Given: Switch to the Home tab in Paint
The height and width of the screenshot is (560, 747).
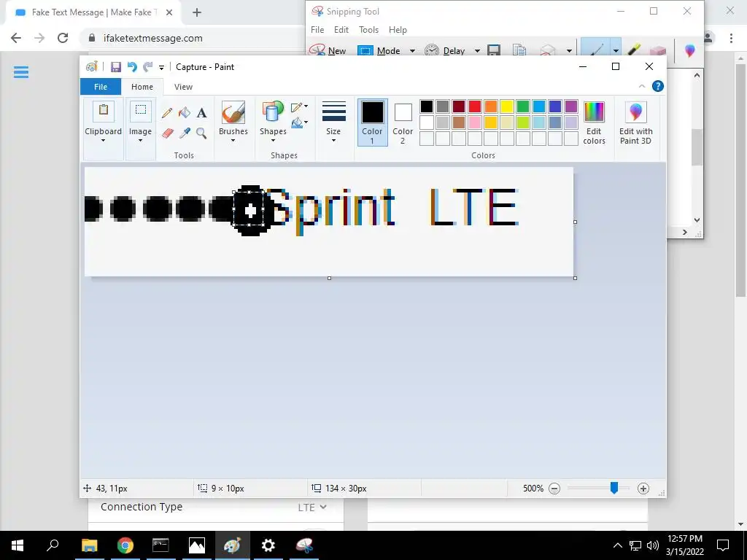Looking at the screenshot, I should point(142,87).
